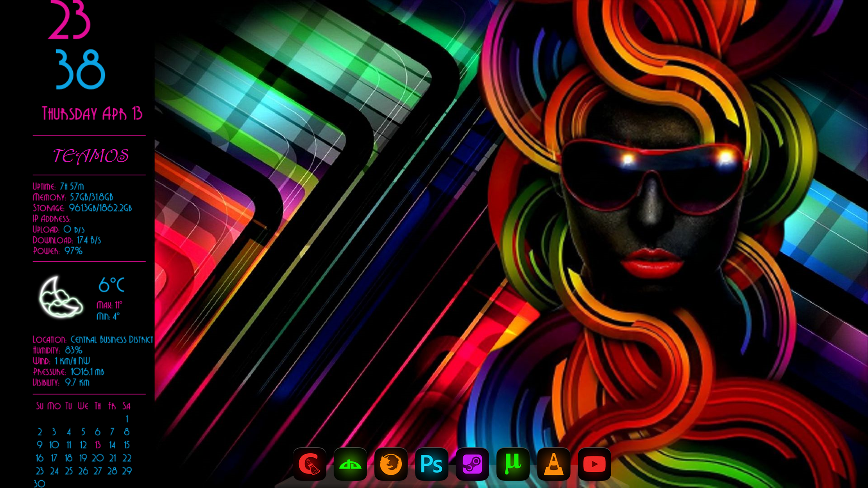Select the Uptime 7h 57m line

tap(58, 186)
